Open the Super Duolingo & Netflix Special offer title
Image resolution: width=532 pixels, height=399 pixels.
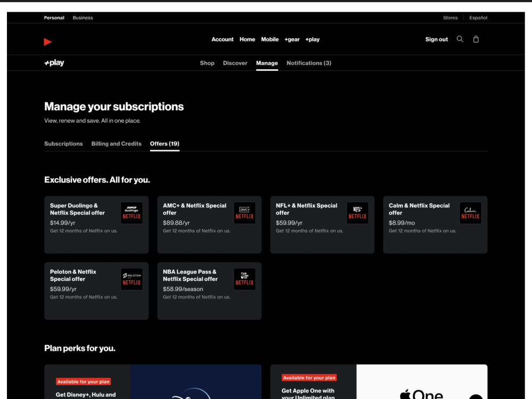click(77, 209)
